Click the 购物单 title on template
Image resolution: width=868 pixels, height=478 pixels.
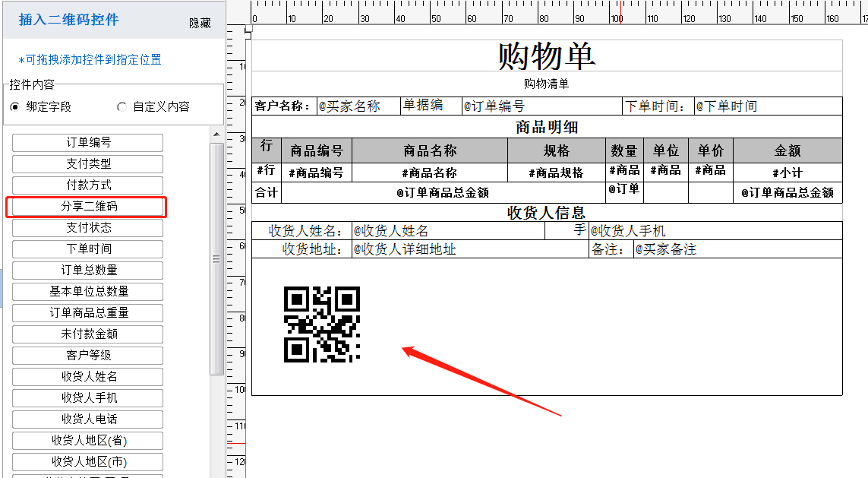(546, 56)
